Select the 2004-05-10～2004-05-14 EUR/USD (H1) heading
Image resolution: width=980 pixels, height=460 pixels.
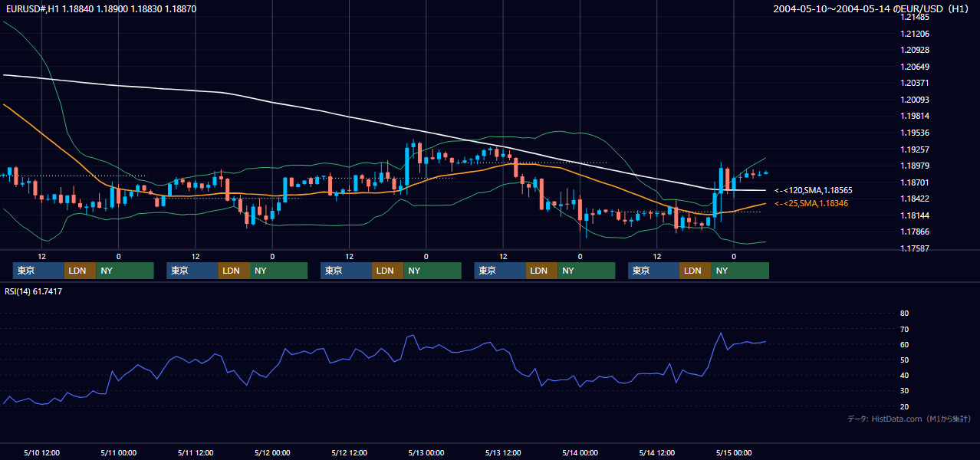pos(871,9)
